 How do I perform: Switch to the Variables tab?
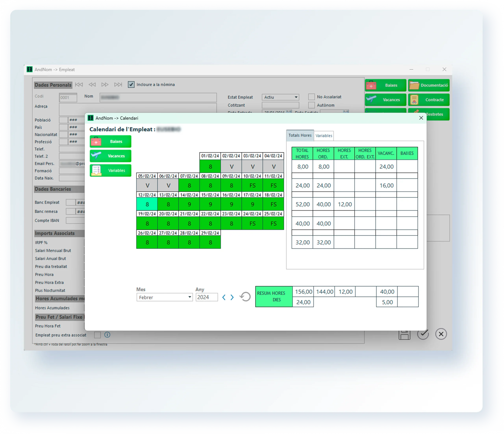coord(323,136)
